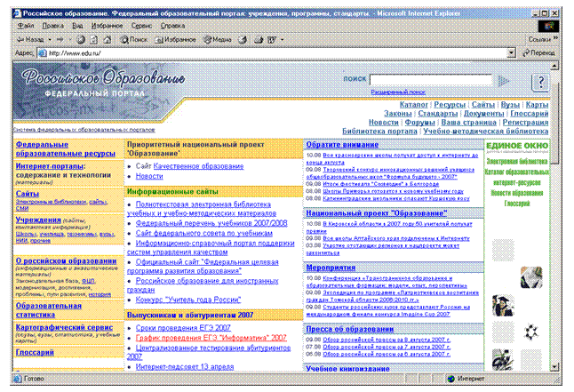Click the ЕДИНОЕ ОКНО banner
Image resolution: width=574 pixels, height=392 pixels.
point(517,146)
